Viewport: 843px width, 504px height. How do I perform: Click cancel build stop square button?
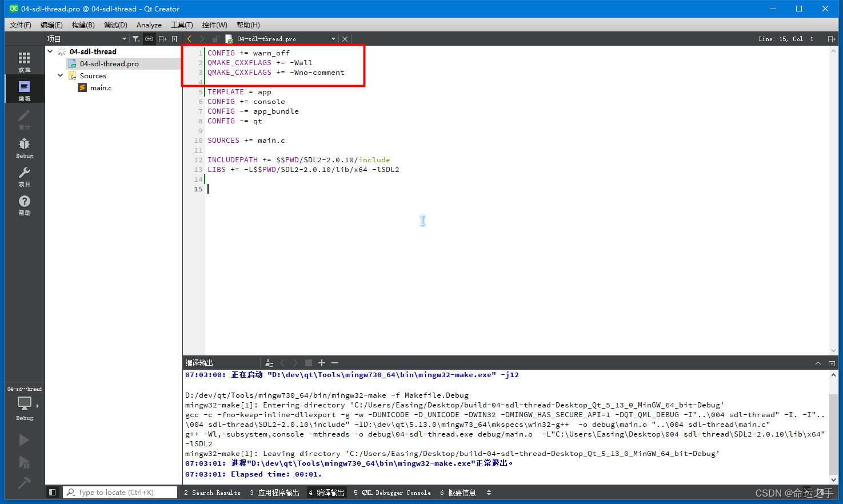coord(309,363)
